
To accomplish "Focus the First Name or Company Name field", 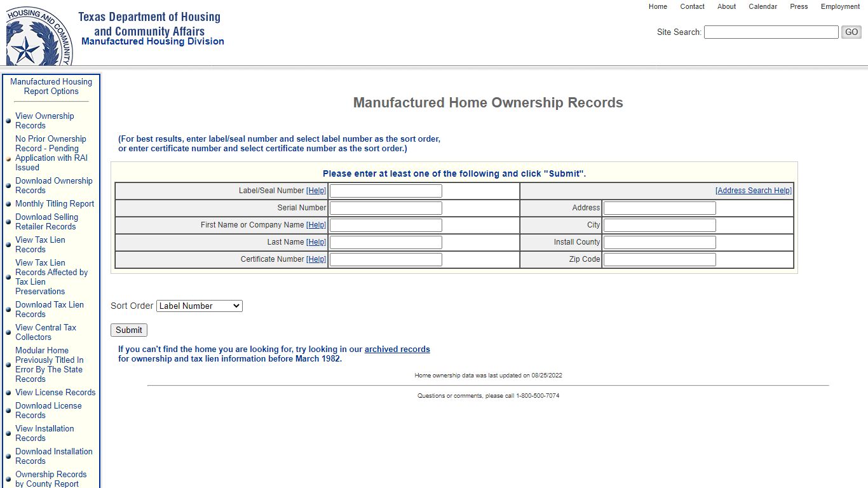I will click(386, 225).
